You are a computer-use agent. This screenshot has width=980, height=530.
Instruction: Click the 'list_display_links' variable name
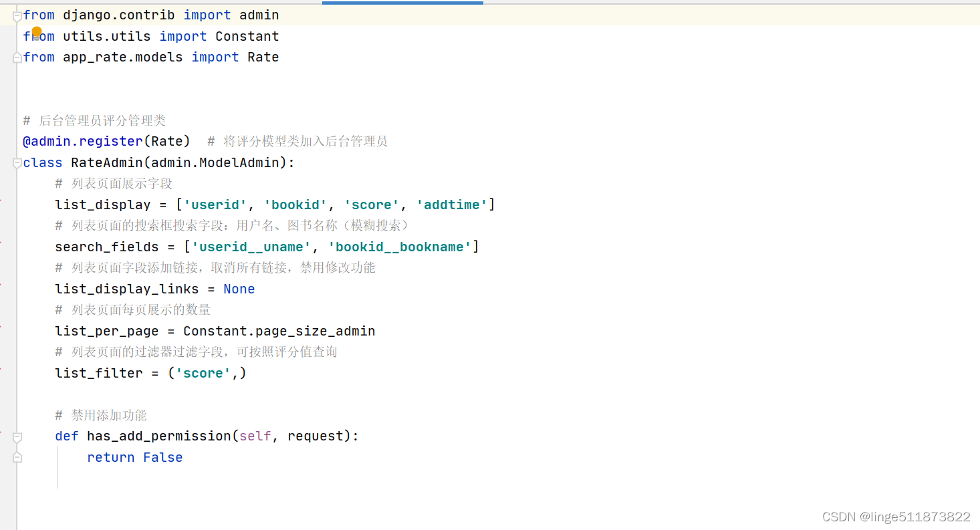127,289
